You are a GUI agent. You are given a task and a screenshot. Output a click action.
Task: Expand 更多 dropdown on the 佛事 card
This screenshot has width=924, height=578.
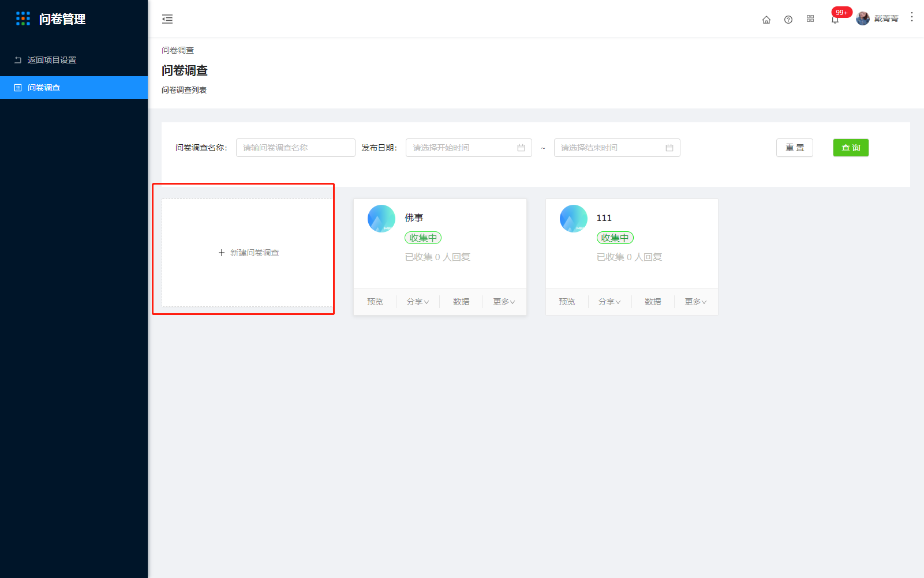point(504,302)
